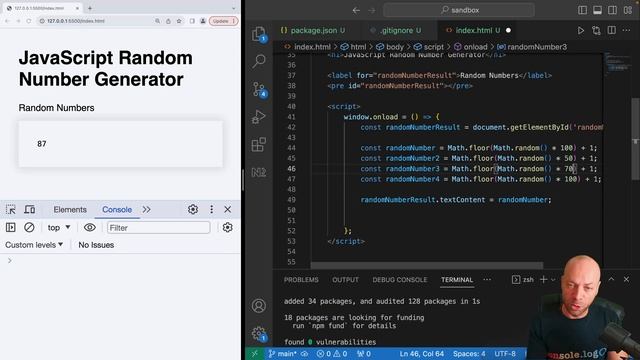Open Source Control view
Viewport: 640px width, 360px height.
pyautogui.click(x=259, y=89)
